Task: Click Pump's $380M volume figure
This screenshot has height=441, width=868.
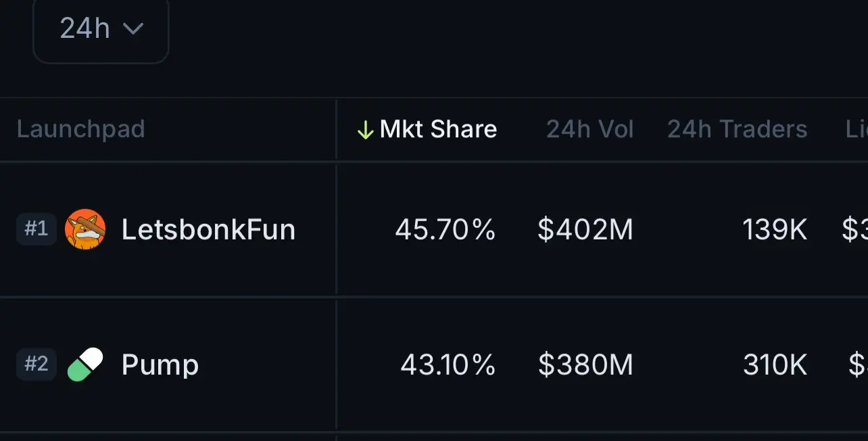Action: (x=585, y=364)
